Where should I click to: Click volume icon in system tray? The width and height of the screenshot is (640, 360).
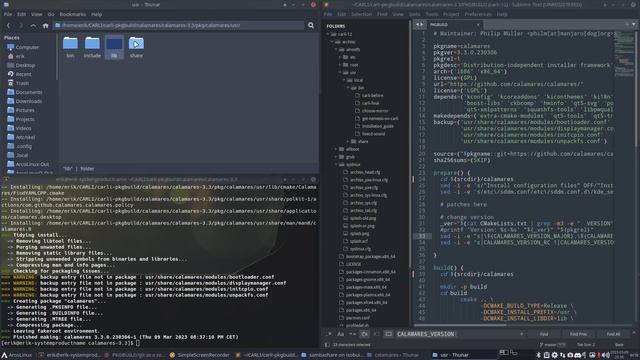point(606,355)
